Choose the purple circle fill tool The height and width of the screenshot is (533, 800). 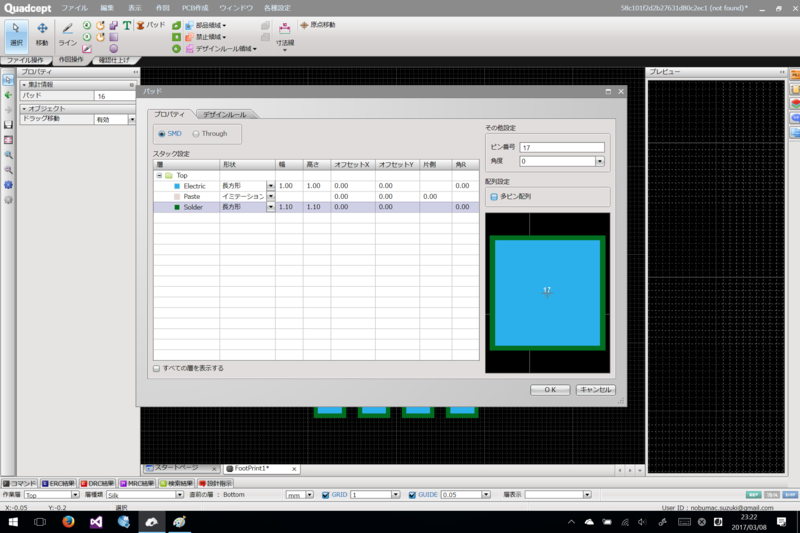[113, 49]
